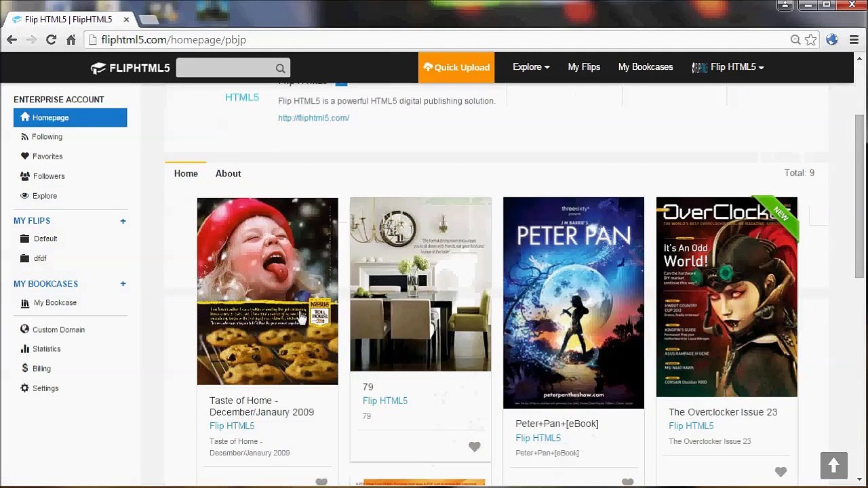
Task: Open a new browser tab
Action: 149,20
